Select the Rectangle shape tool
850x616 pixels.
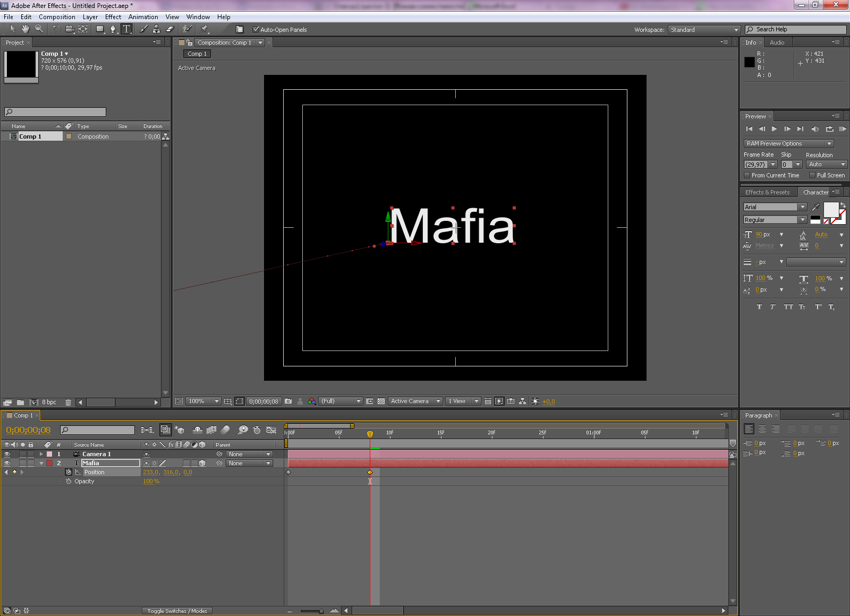click(100, 29)
